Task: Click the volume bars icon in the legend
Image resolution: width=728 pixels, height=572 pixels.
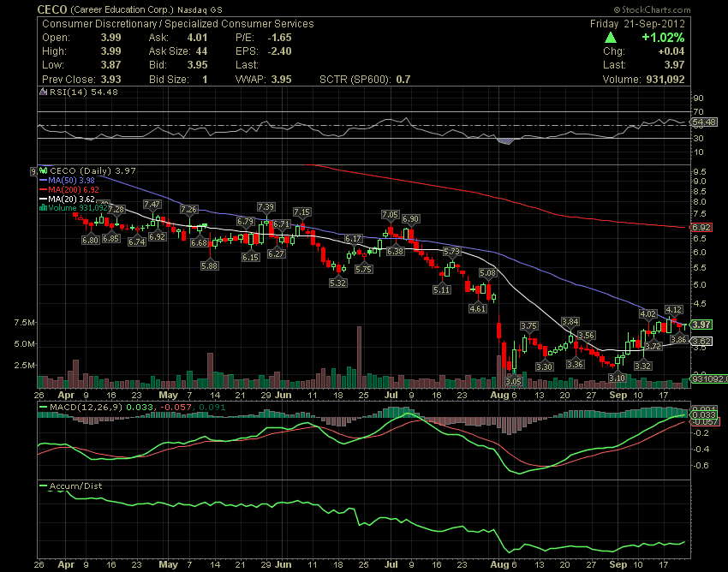Action: (44, 208)
